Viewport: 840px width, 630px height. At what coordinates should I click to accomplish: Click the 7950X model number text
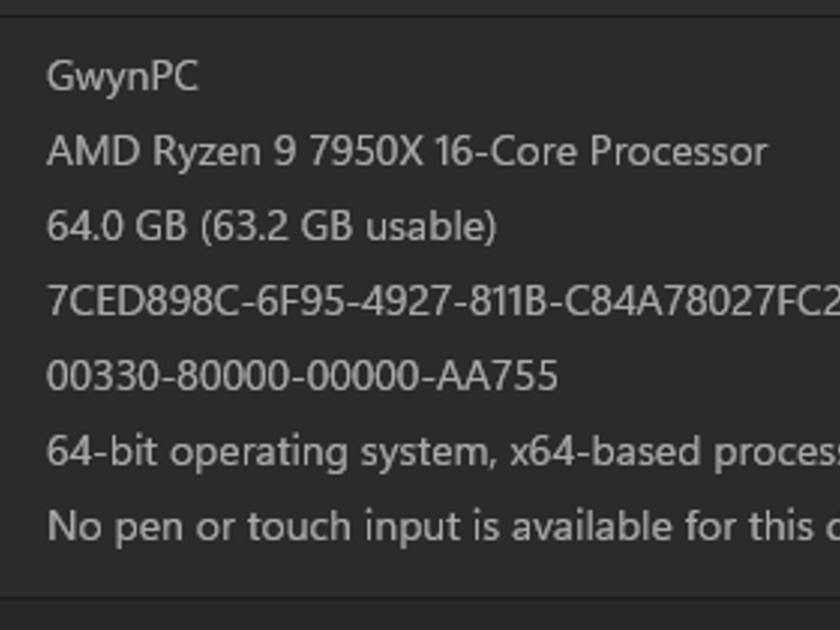[x=366, y=151]
